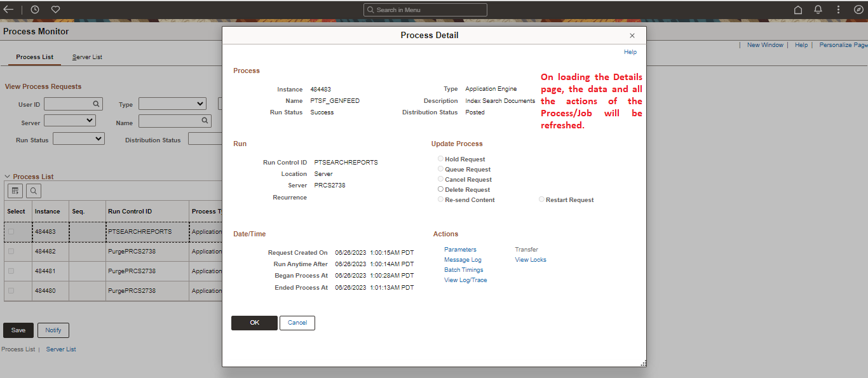Viewport: 868px width, 378px height.
Task: Open favorites using the heart icon
Action: pyautogui.click(x=55, y=9)
